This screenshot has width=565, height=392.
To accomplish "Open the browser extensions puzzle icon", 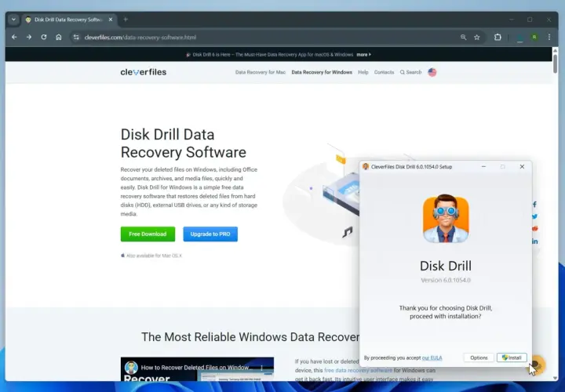I will click(x=498, y=37).
